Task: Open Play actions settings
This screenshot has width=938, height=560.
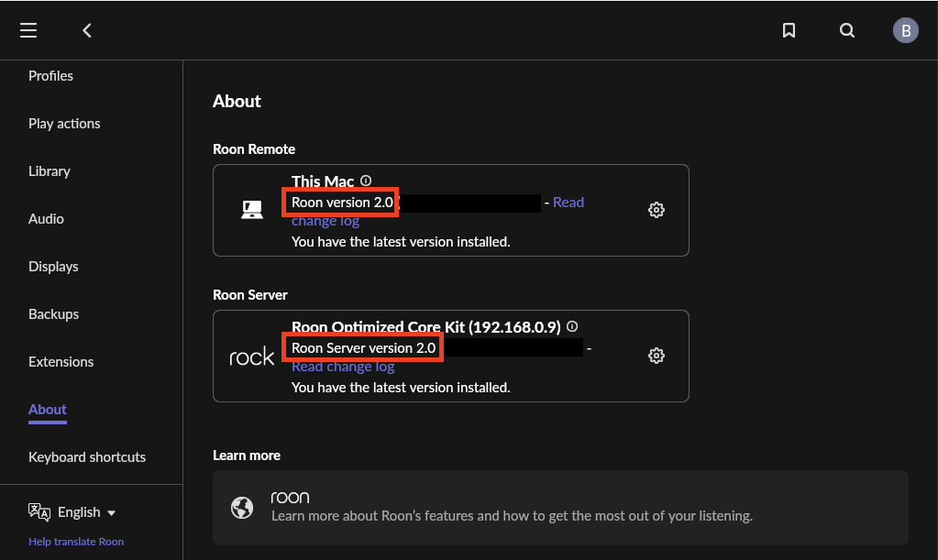Action: [64, 124]
